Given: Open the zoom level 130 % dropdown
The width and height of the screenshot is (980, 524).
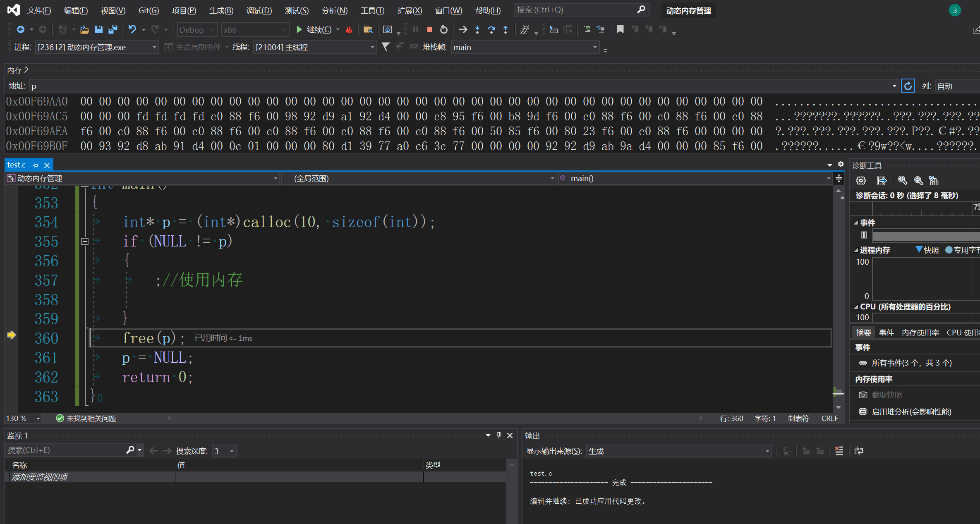Looking at the screenshot, I should pyautogui.click(x=23, y=418).
